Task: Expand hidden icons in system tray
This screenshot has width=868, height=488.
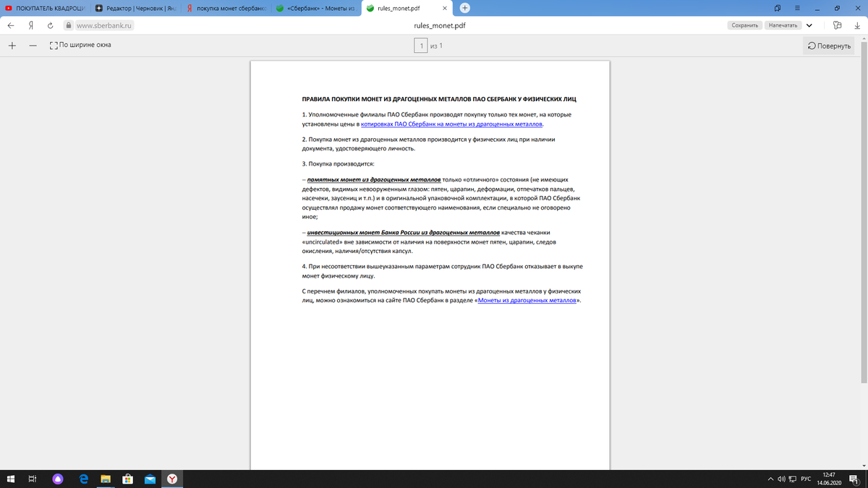Action: pos(770,478)
